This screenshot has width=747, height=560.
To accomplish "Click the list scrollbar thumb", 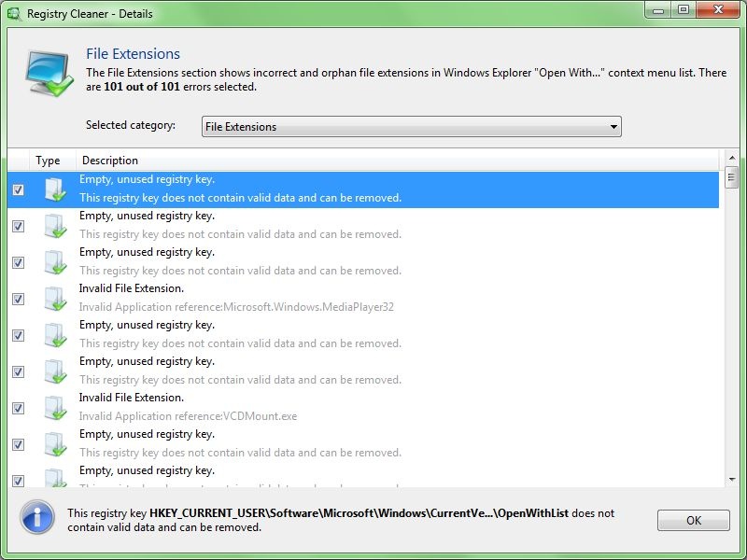I will pyautogui.click(x=732, y=177).
